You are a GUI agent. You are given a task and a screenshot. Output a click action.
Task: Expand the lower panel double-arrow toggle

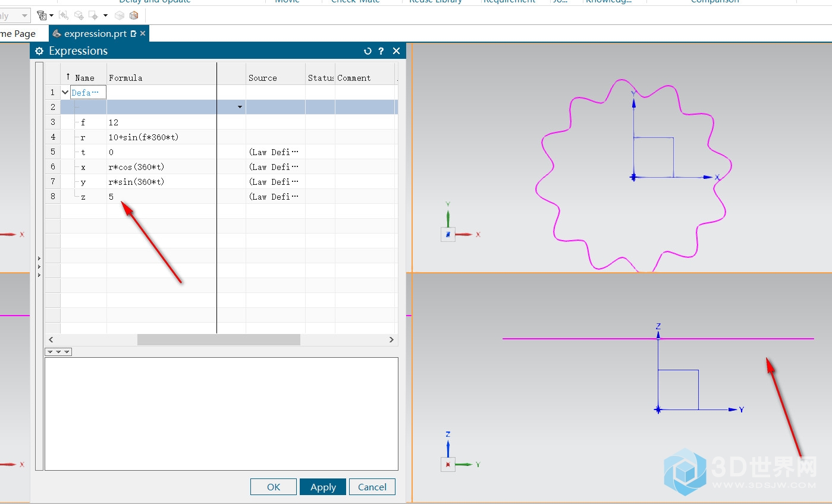point(58,352)
